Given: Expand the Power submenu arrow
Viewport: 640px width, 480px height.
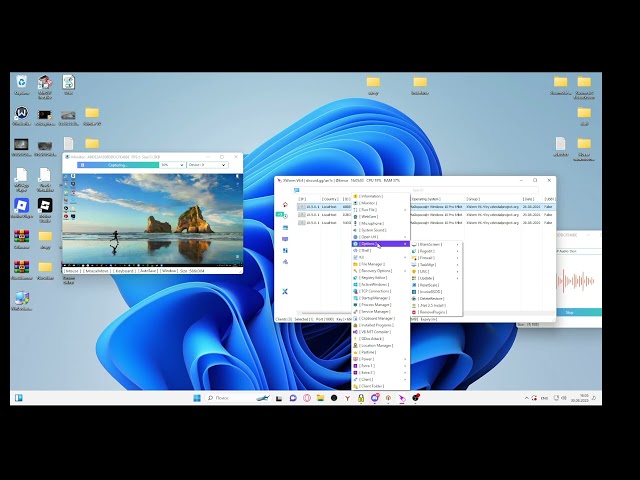Looking at the screenshot, I should [405, 359].
